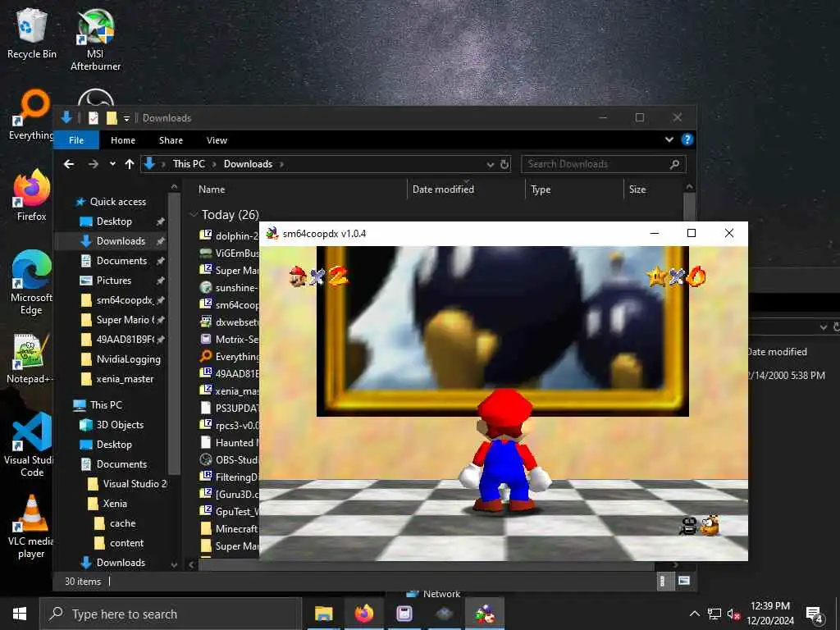The image size is (840, 630).
Task: Select the sunshine installer file
Action: pyautogui.click(x=230, y=288)
